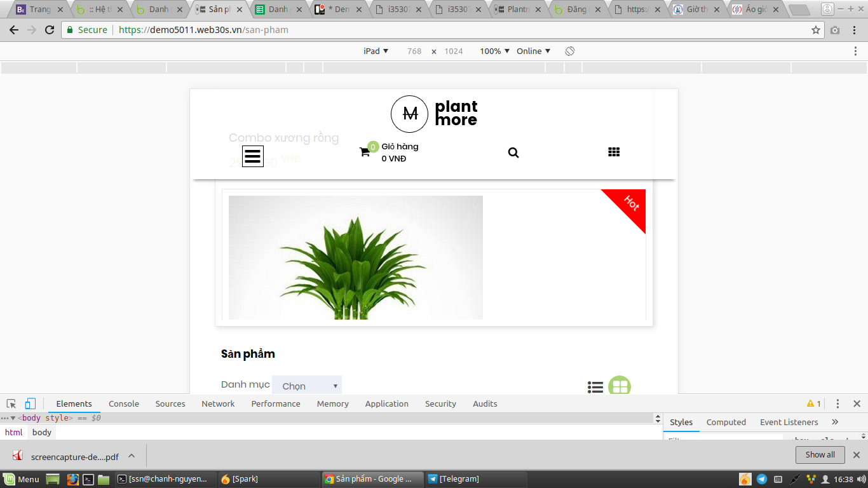The height and width of the screenshot is (488, 868).
Task: Open the screencapture PDF download
Action: coord(67,456)
